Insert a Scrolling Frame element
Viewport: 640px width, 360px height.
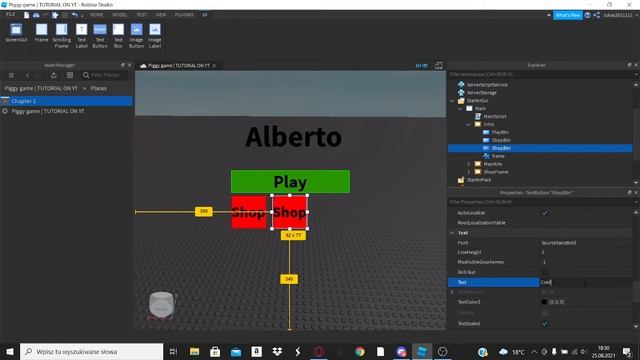pyautogui.click(x=62, y=36)
